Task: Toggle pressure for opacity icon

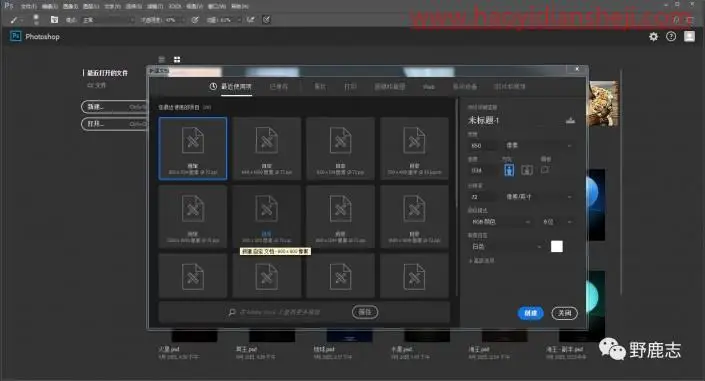Action: [x=195, y=20]
